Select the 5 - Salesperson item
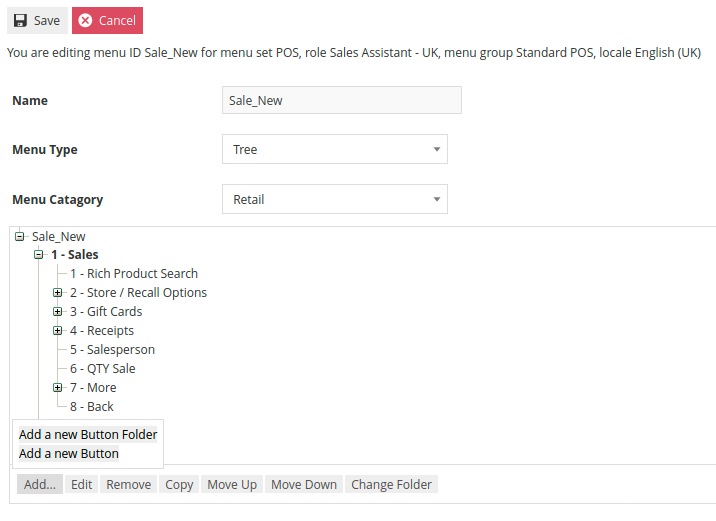Image resolution: width=716 pixels, height=521 pixels. [x=112, y=350]
